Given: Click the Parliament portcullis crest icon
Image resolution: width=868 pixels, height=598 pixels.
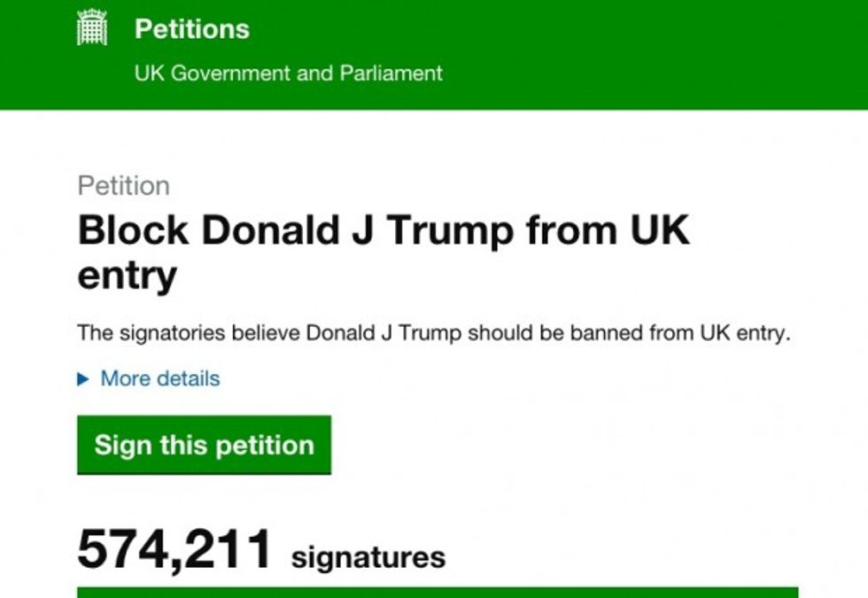Looking at the screenshot, I should pyautogui.click(x=91, y=28).
